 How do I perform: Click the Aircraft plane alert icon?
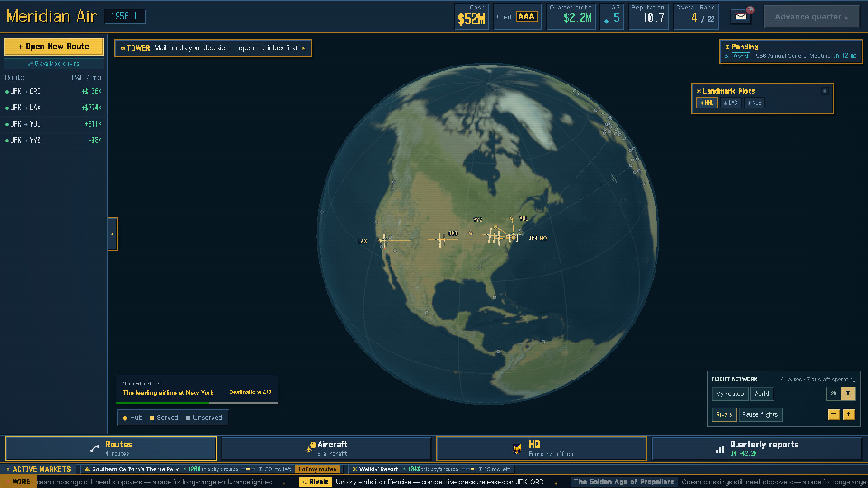tap(310, 448)
